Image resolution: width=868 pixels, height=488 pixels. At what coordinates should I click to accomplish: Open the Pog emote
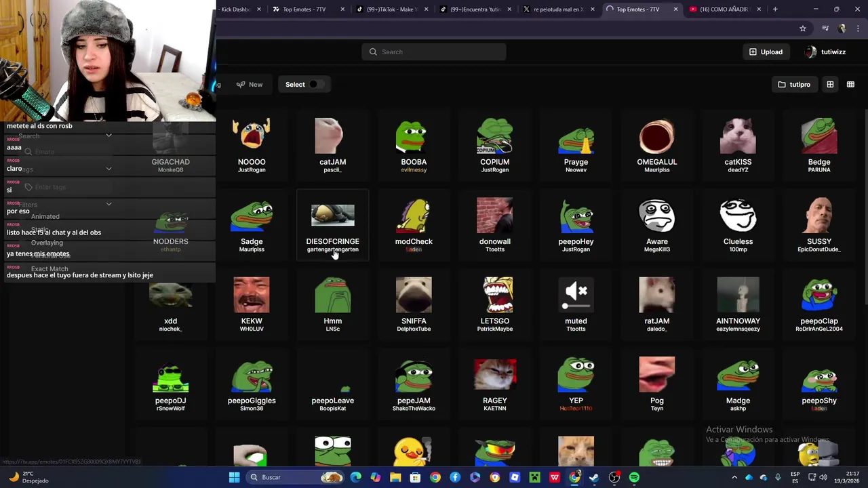pyautogui.click(x=657, y=384)
